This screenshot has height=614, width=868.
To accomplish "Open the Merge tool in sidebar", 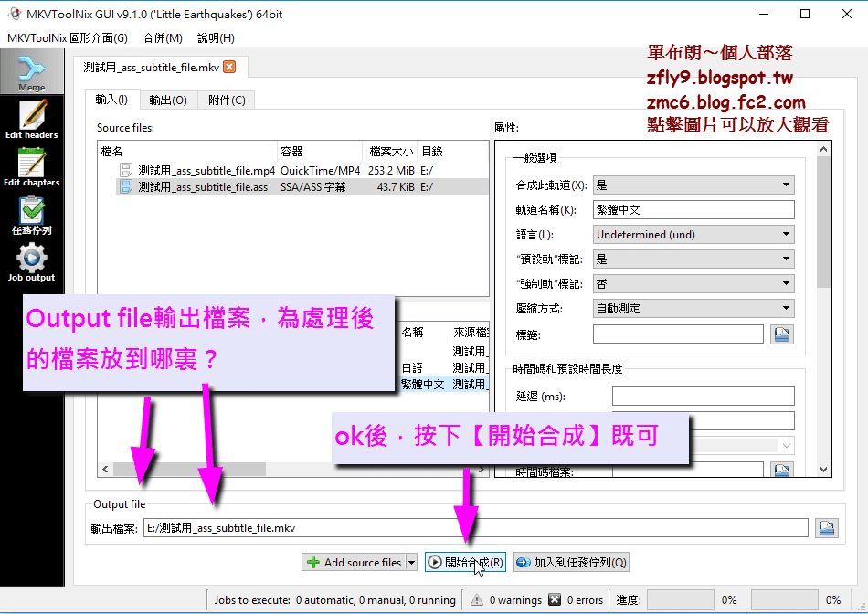I will [x=32, y=71].
